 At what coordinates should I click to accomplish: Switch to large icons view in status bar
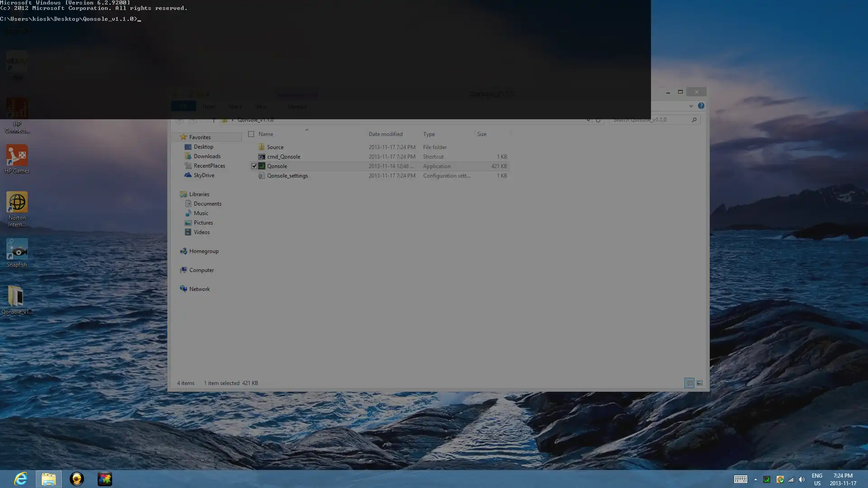699,383
